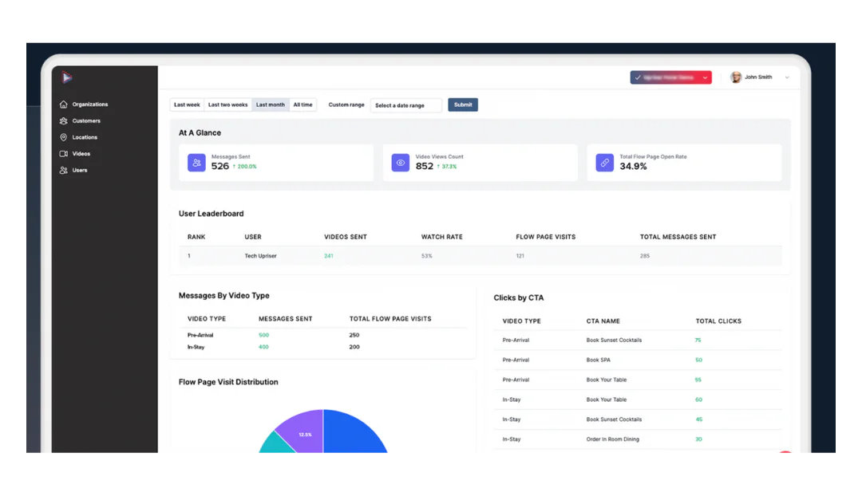Click the WATCH RATE column header

[x=442, y=237]
